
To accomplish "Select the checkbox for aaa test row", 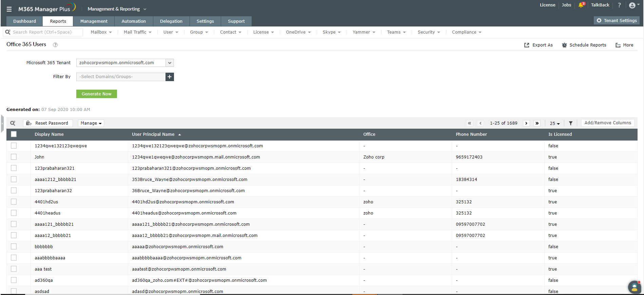I will [14, 269].
